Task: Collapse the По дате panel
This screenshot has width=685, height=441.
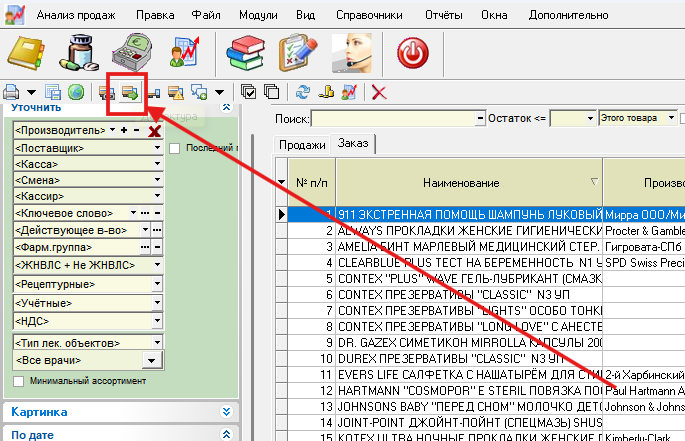Action: 226,434
